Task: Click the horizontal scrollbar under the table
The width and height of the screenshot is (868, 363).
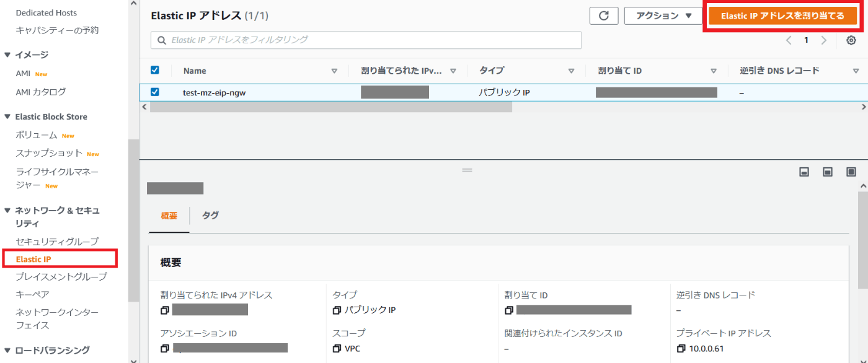Action: [x=331, y=107]
